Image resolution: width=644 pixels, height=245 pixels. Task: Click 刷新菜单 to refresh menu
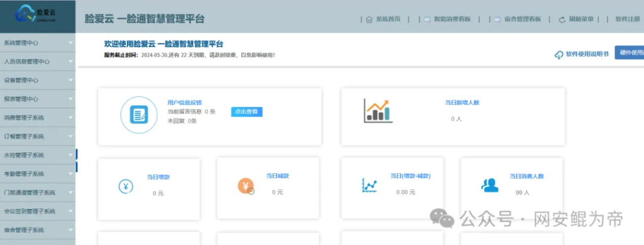click(x=582, y=20)
